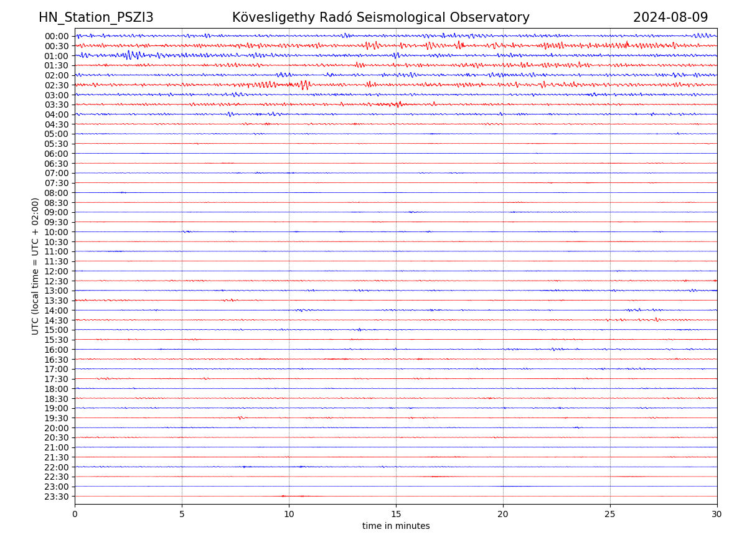Click the 25 minute x-axis tick label

pos(610,515)
